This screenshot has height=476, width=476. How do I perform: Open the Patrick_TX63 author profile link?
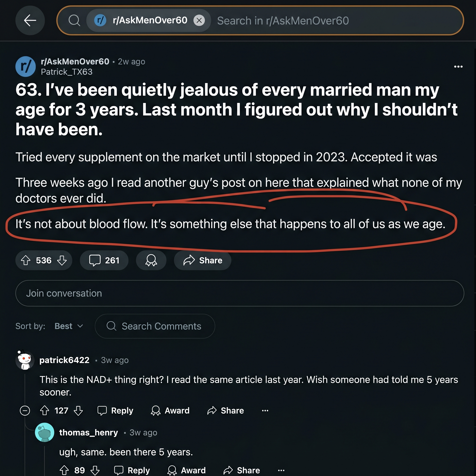pos(66,72)
